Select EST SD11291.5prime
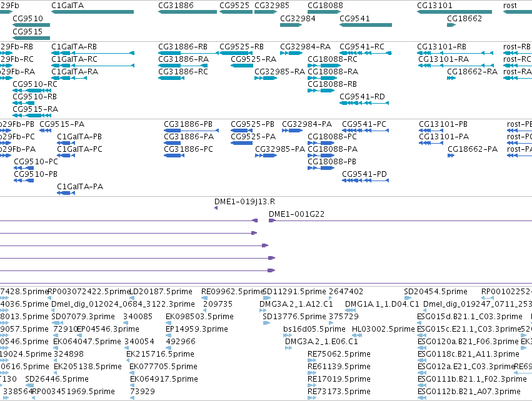Image resolution: width=532 pixels, height=401 pixels. (x=294, y=292)
